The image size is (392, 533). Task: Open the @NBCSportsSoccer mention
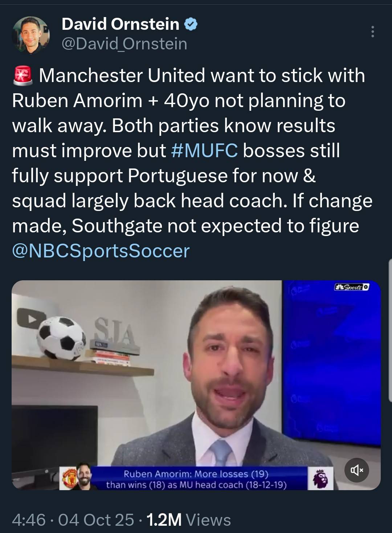101,251
